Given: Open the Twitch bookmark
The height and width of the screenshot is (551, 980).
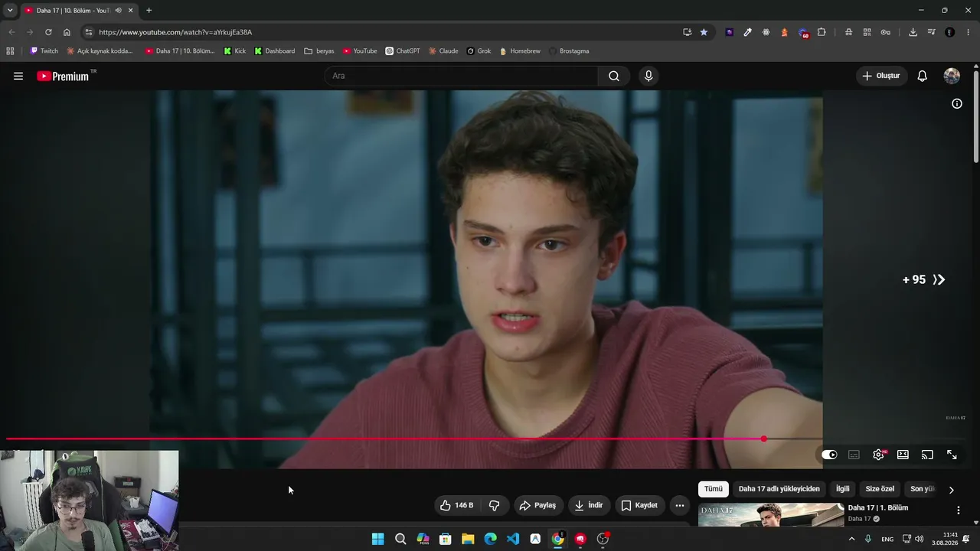Looking at the screenshot, I should point(44,51).
